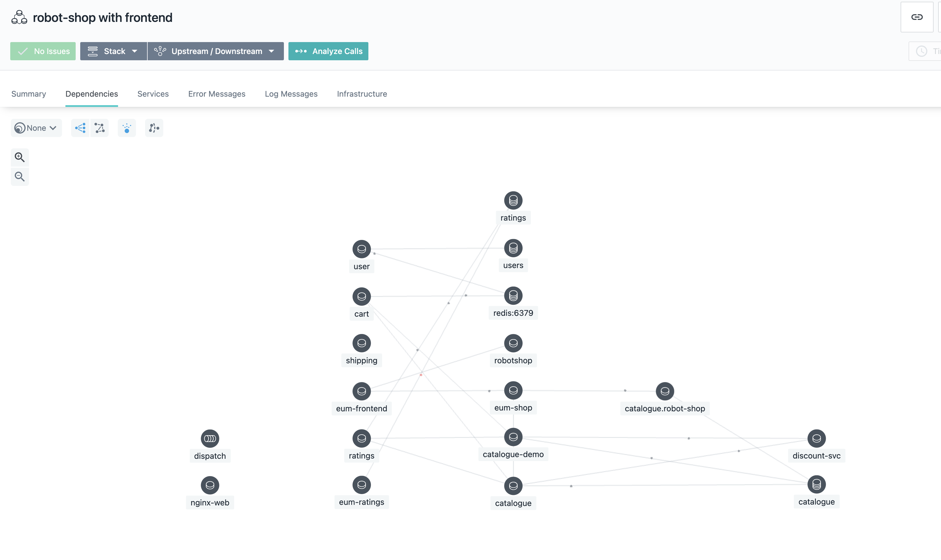Click the redis:6379 database node icon
This screenshot has width=941, height=560.
[513, 296]
